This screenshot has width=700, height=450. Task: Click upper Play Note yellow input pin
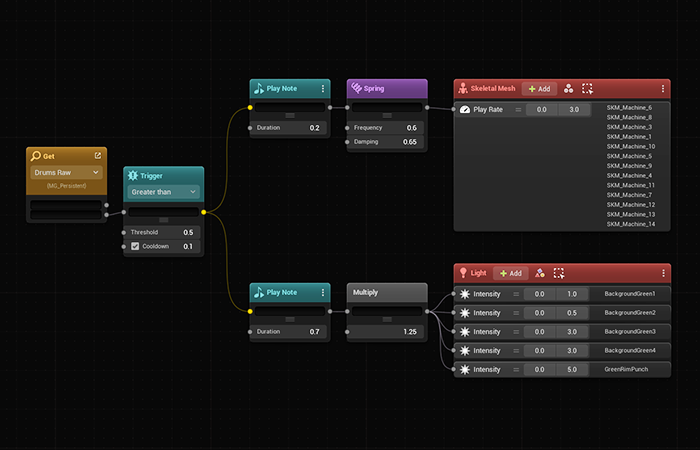click(250, 108)
